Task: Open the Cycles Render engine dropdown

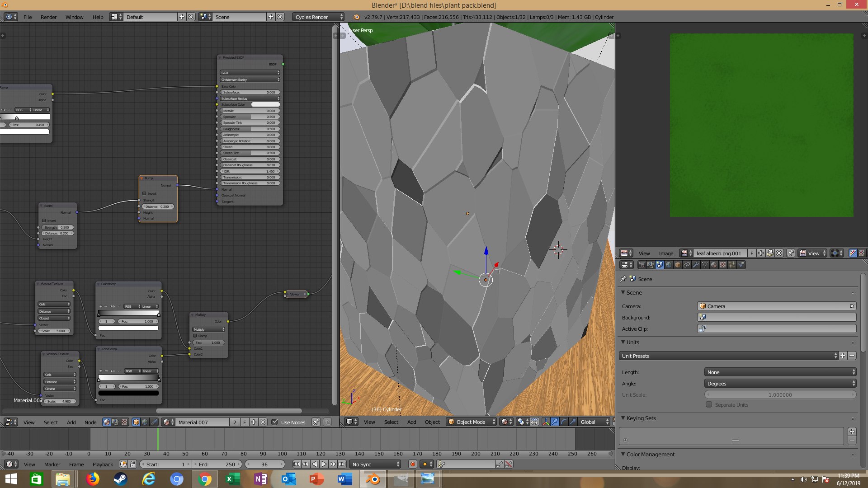Action: [318, 17]
